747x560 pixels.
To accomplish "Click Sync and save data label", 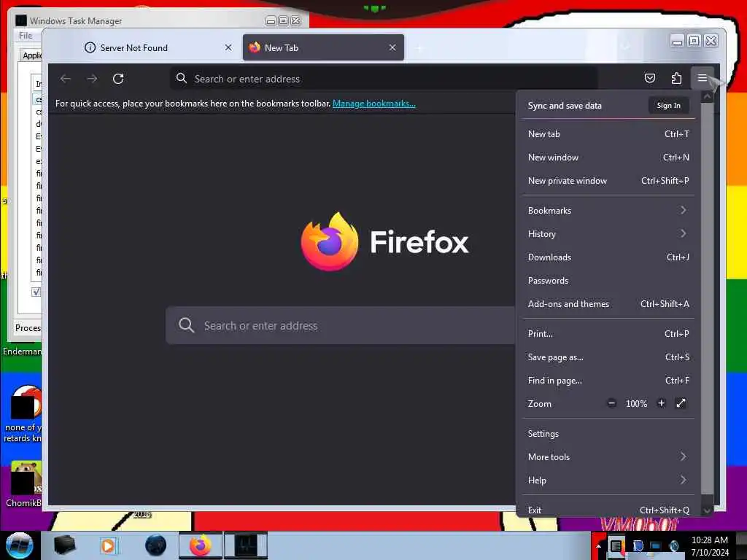I will coord(565,106).
